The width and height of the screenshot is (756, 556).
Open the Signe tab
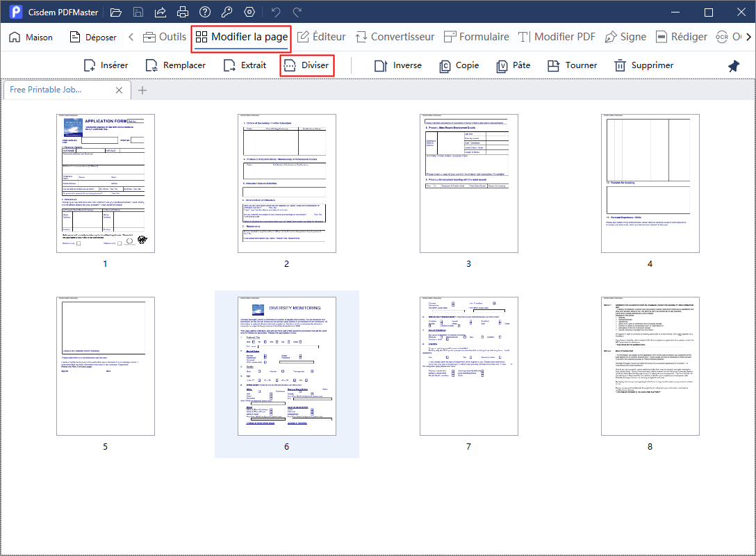[x=625, y=37]
